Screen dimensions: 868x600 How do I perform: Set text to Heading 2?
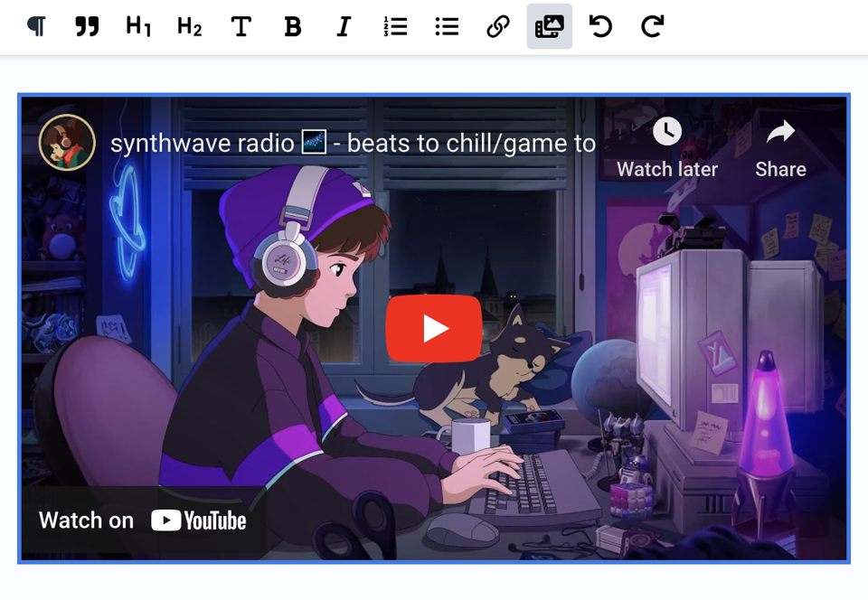(189, 26)
